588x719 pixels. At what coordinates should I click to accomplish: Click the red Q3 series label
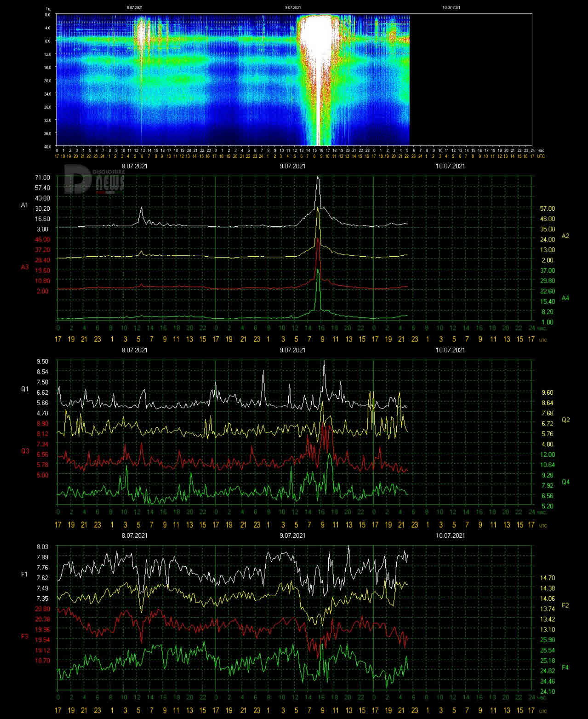[25, 451]
